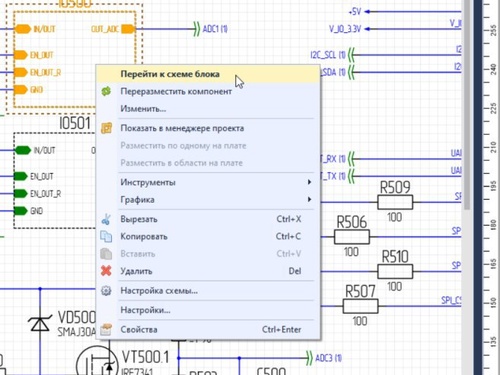Click the red X delete icon

point(106,271)
